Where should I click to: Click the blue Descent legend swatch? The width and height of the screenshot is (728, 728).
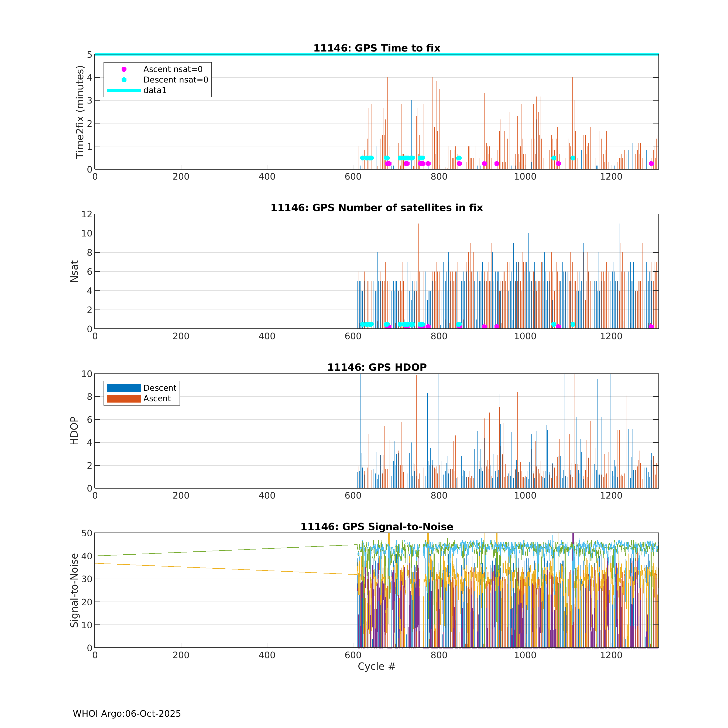coord(124,388)
